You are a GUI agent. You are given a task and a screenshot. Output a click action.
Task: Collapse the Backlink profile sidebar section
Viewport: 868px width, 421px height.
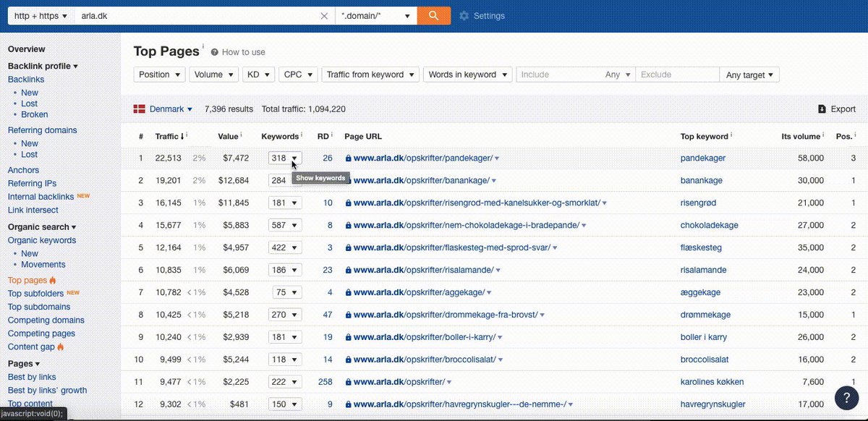coord(43,66)
